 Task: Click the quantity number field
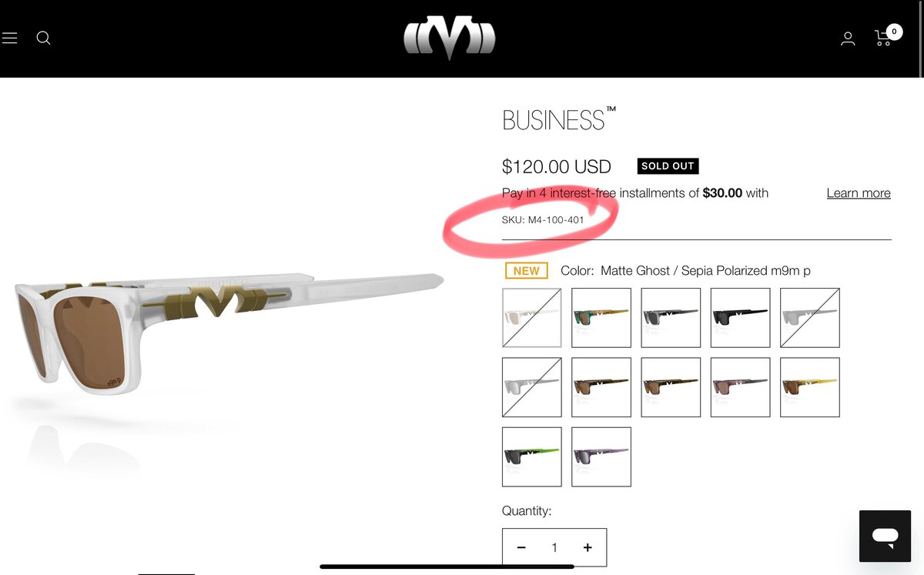554,547
